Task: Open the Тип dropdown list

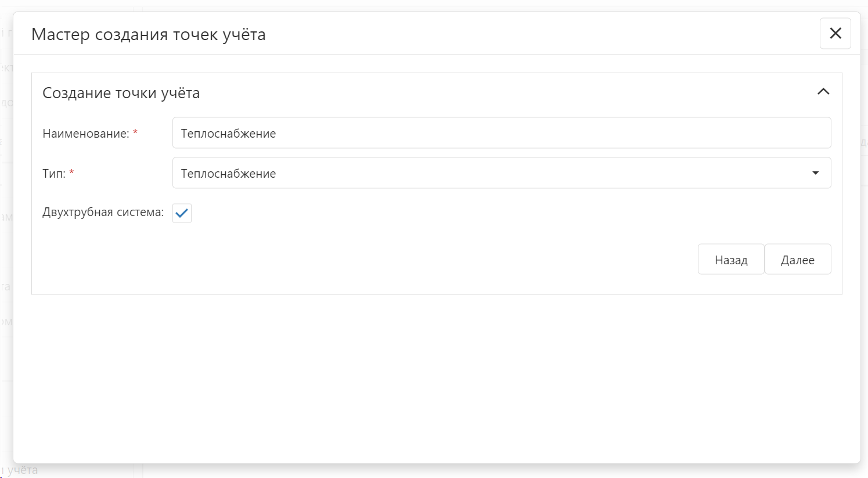Action: coord(501,173)
